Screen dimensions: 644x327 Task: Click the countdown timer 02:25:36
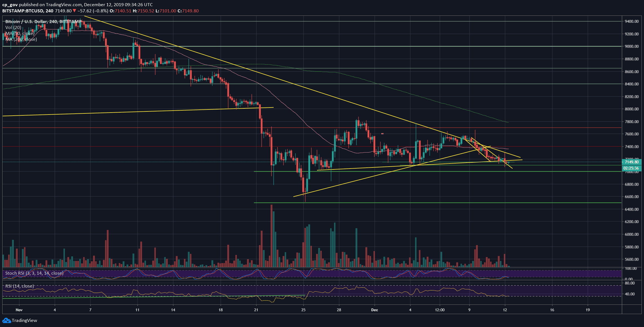click(x=631, y=168)
